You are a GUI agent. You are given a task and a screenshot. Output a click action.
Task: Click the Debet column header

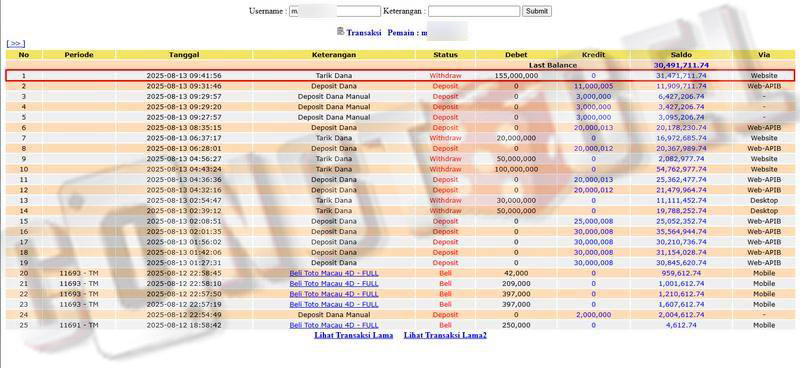click(516, 55)
